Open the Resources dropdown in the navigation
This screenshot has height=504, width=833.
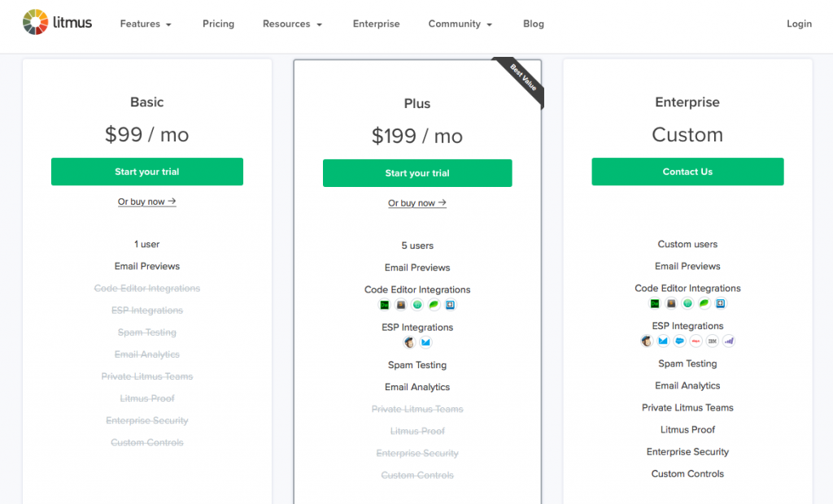[292, 24]
